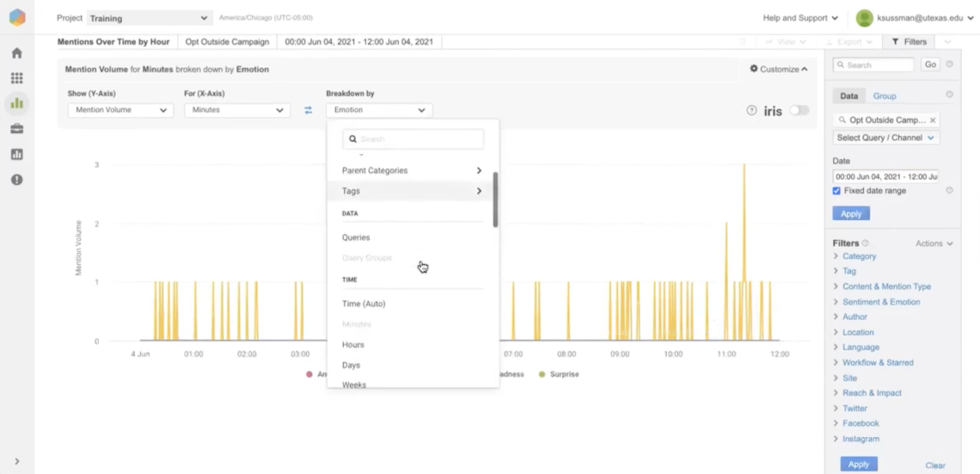Screen dimensions: 980x474
Task: Open the reports chart sidebar icon
Action: coord(16,155)
